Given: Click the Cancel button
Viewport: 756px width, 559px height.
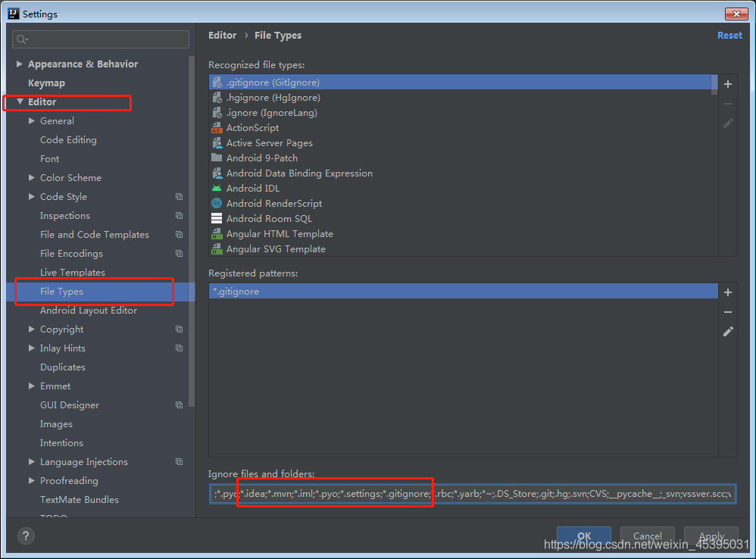Looking at the screenshot, I should 648,536.
